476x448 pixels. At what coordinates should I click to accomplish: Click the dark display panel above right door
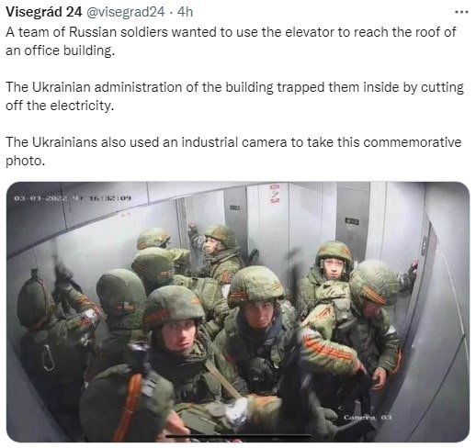click(x=352, y=220)
